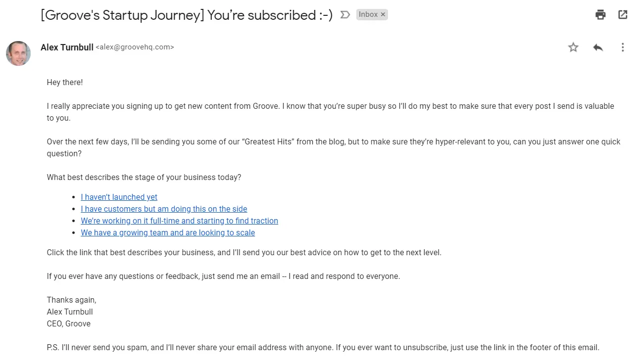The height and width of the screenshot is (364, 631).
Task: Click the "CEO, Groove" signature line
Action: click(69, 323)
